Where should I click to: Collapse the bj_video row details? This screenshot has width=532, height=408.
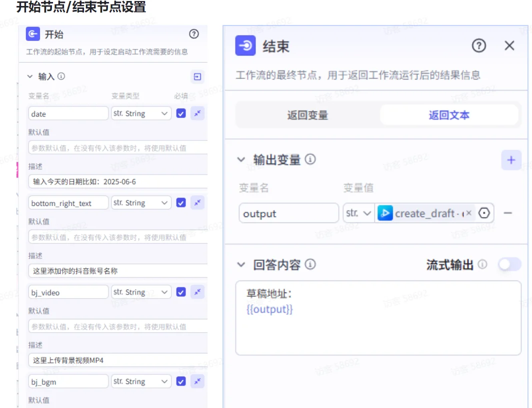click(197, 292)
